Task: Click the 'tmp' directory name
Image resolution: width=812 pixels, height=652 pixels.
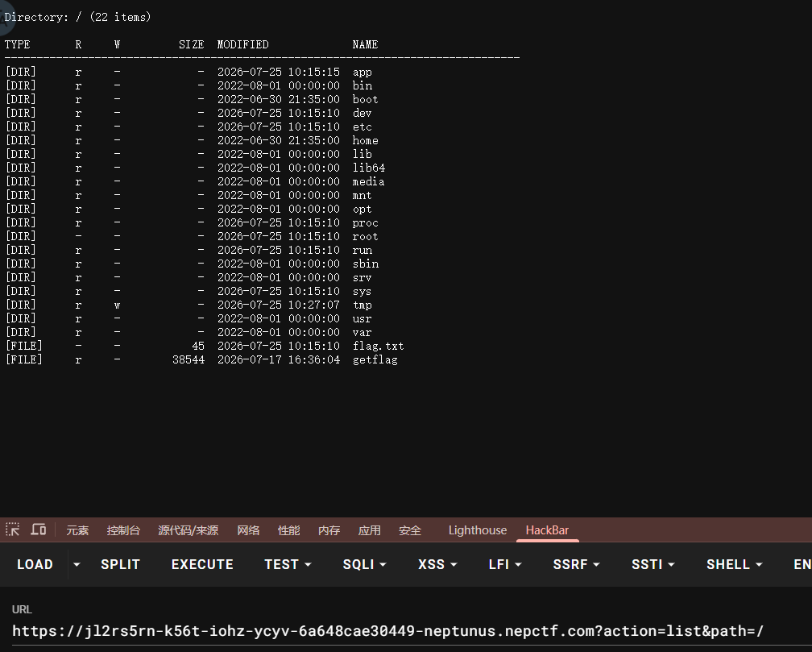Action: 362,305
